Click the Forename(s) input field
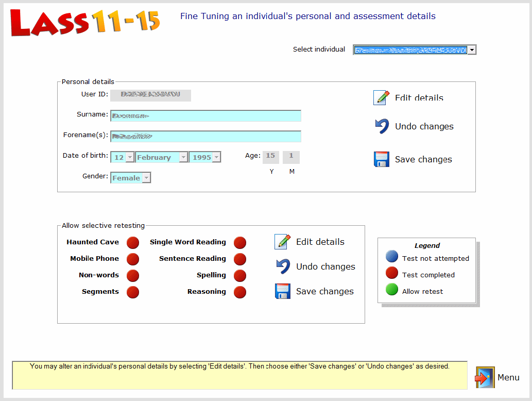The image size is (532, 401). point(205,137)
